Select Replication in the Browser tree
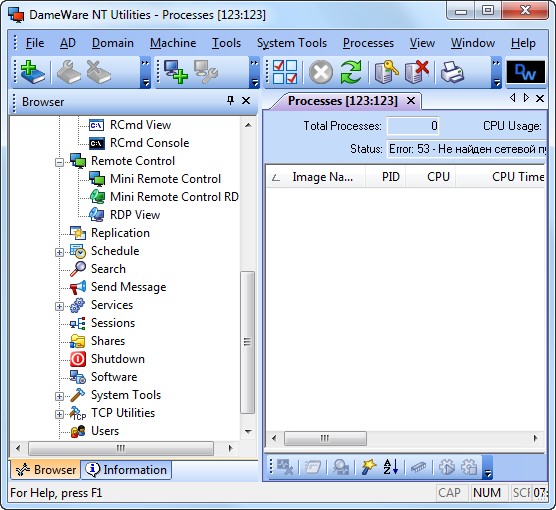The width and height of the screenshot is (556, 510). [120, 233]
